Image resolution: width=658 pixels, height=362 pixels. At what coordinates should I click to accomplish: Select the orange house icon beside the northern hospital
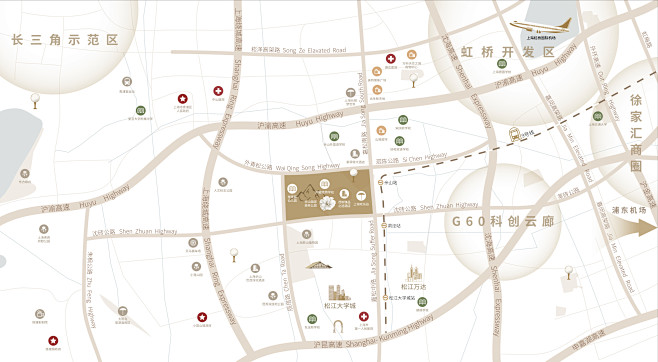click(x=412, y=55)
